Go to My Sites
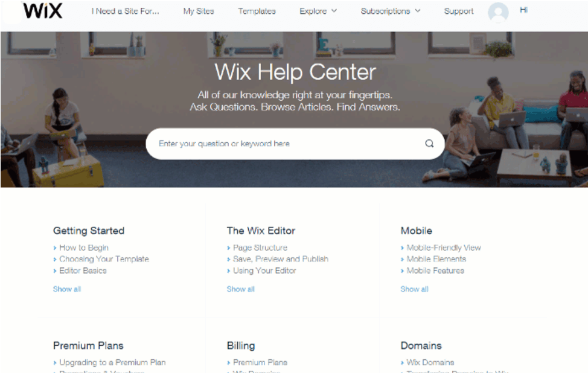The image size is (588, 373). click(x=199, y=11)
